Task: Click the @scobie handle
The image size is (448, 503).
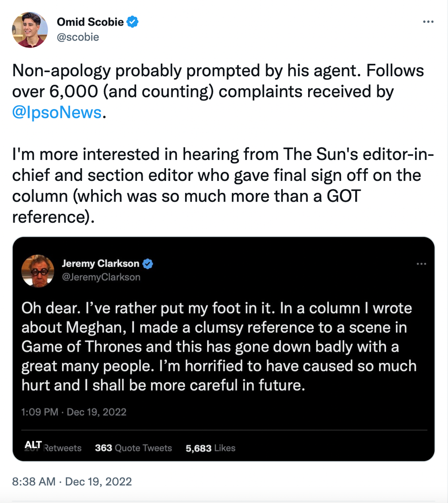Action: point(78,37)
